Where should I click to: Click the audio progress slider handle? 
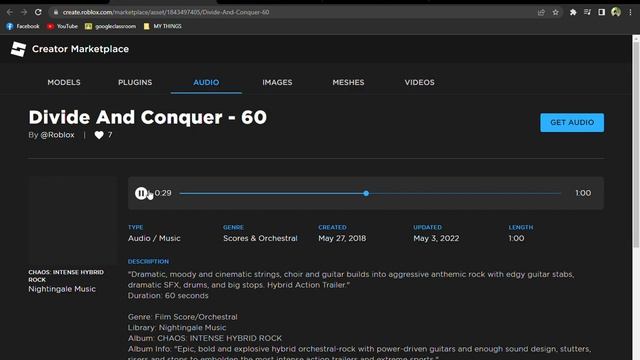366,193
